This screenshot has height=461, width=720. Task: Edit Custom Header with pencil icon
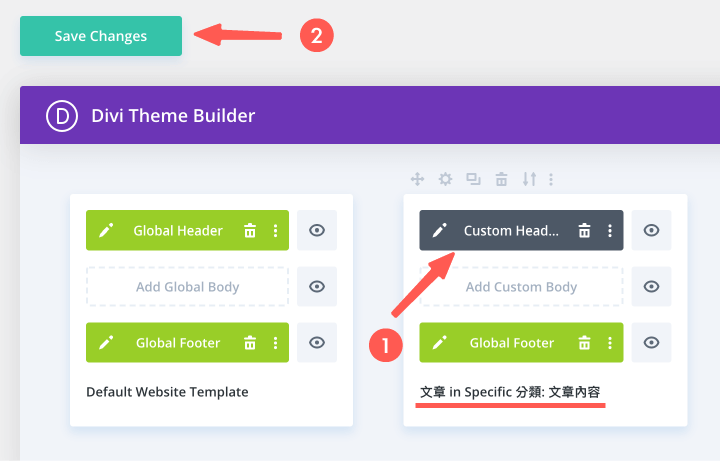point(440,230)
